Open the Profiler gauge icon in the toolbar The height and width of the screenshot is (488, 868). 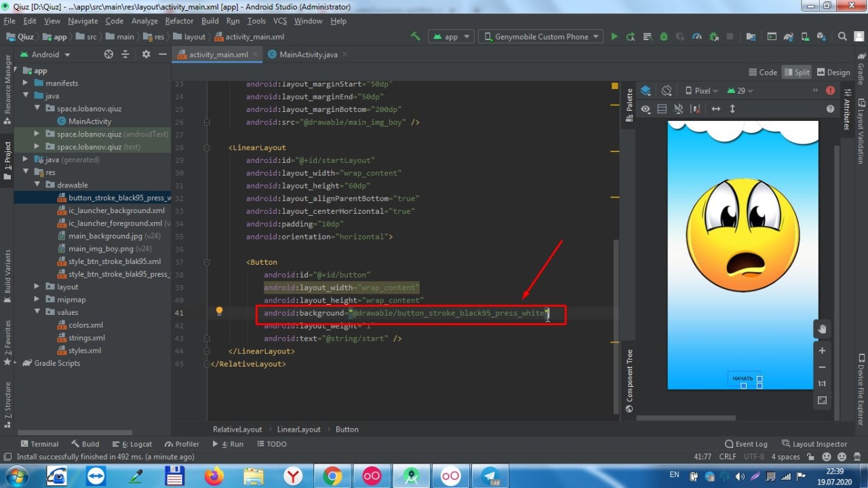696,37
